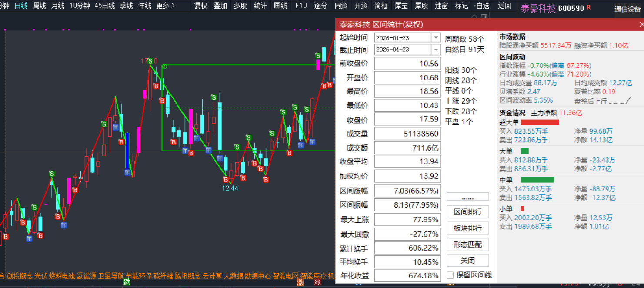Click the 数据中心 concept tag
Image resolution: width=644 pixels, height=288 pixels.
point(258,276)
